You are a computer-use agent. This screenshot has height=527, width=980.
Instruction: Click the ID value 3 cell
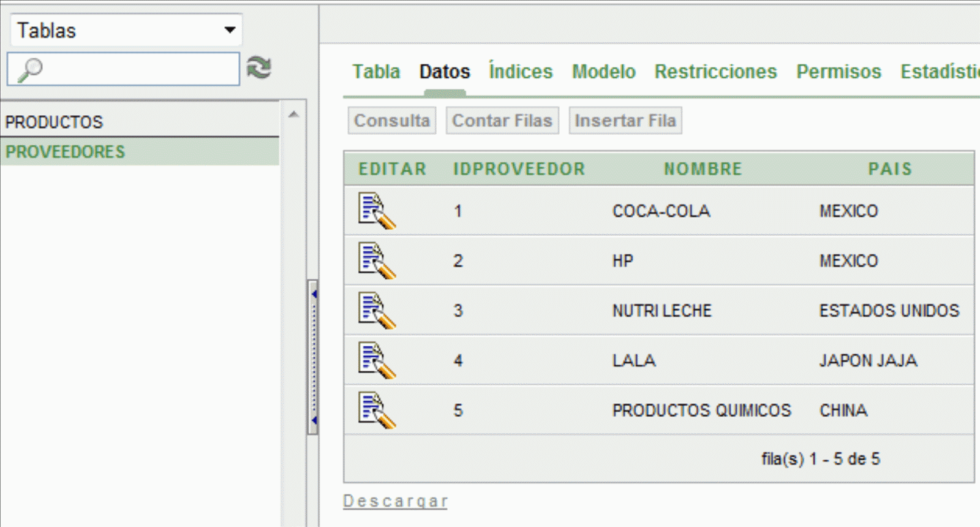click(x=458, y=311)
